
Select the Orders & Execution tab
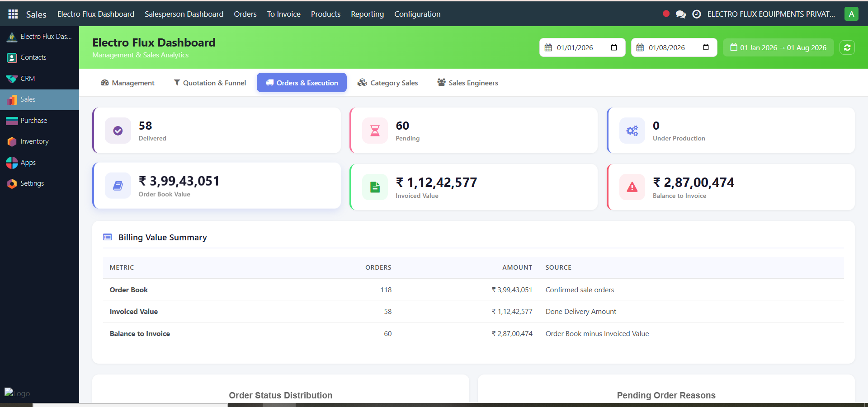[302, 83]
